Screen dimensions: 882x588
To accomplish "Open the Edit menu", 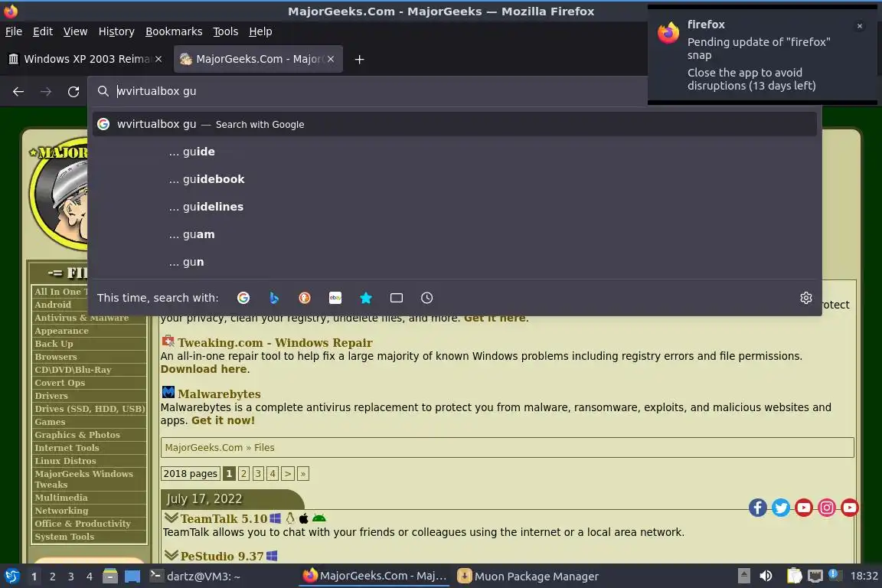I will (x=43, y=31).
